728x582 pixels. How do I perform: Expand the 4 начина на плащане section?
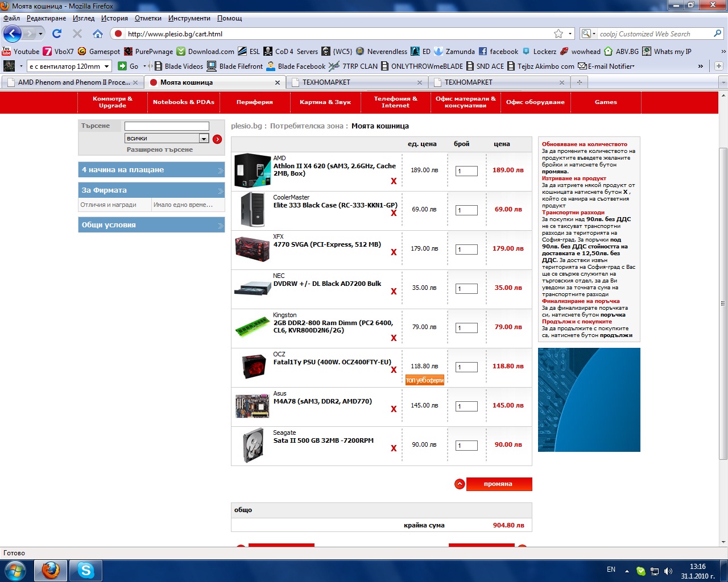point(151,169)
